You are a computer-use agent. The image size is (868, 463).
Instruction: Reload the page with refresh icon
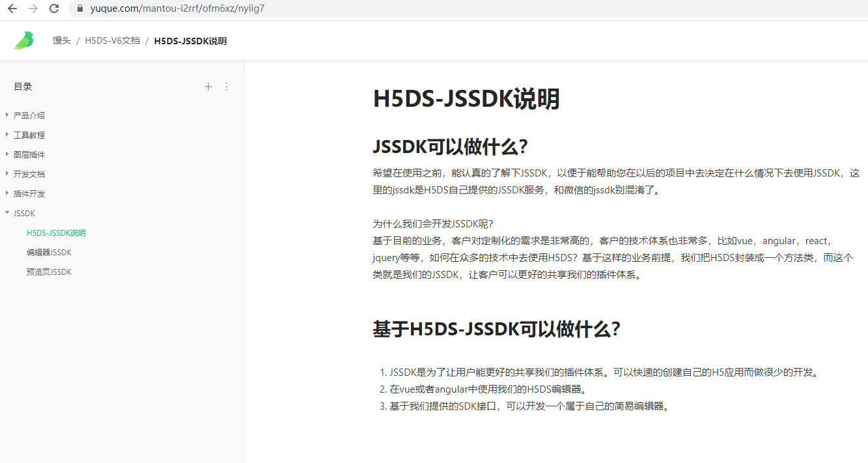tap(54, 8)
